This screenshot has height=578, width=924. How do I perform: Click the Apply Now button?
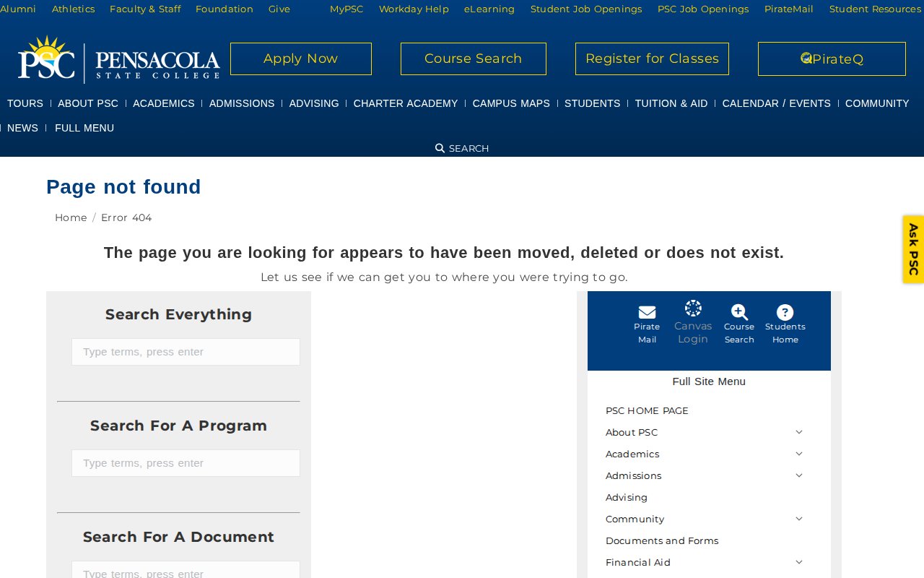pos(300,59)
